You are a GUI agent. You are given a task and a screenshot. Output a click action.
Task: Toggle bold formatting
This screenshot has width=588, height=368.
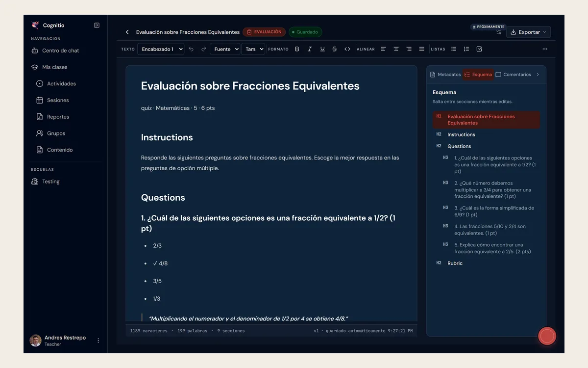click(297, 49)
